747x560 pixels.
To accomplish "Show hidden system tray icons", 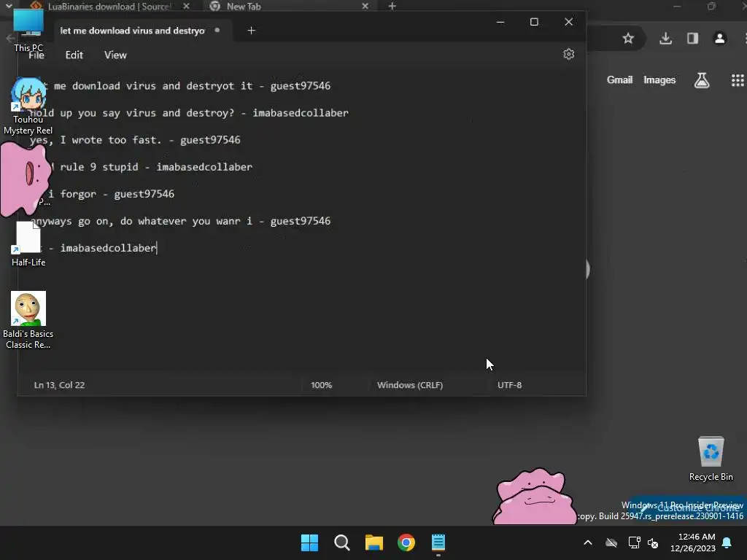I will (x=588, y=542).
